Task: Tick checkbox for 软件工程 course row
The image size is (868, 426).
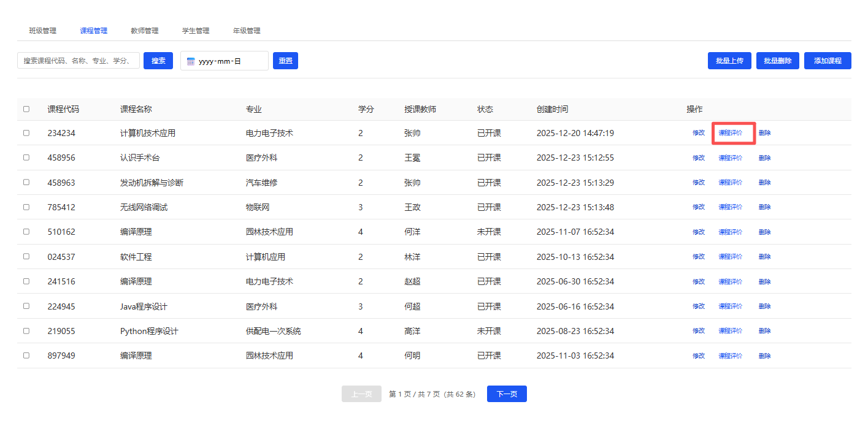Action: tap(26, 256)
